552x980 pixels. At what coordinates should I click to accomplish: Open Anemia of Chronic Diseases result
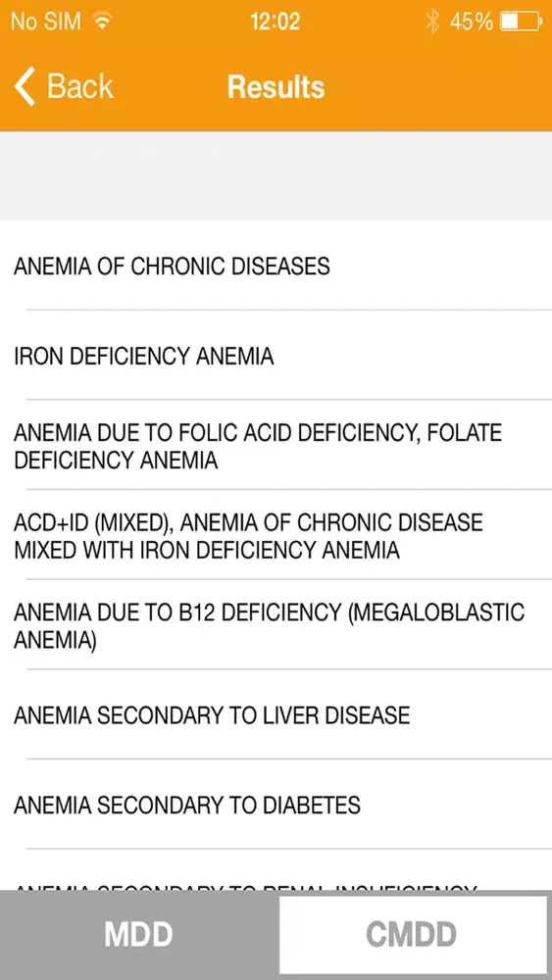(x=276, y=266)
